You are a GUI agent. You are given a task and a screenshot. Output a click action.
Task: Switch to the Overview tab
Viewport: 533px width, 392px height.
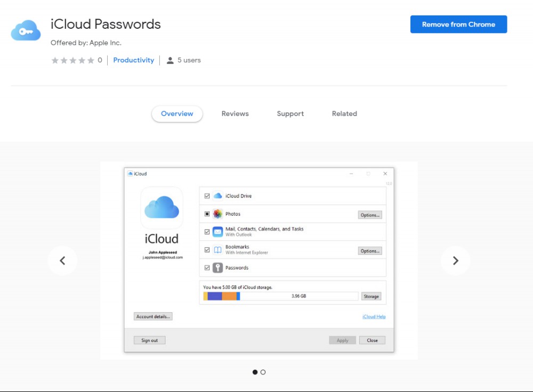click(x=177, y=114)
